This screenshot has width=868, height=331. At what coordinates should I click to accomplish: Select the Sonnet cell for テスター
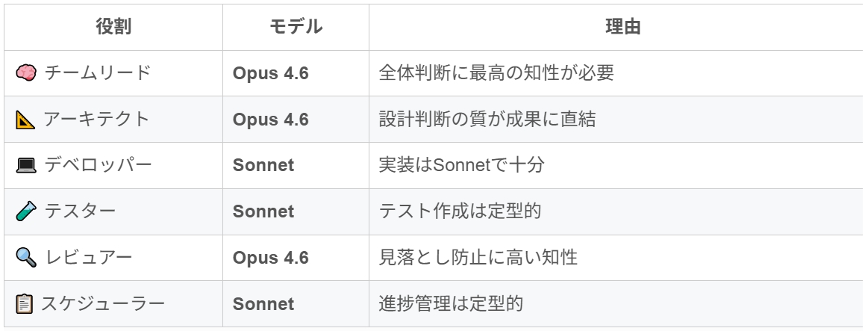click(x=263, y=212)
